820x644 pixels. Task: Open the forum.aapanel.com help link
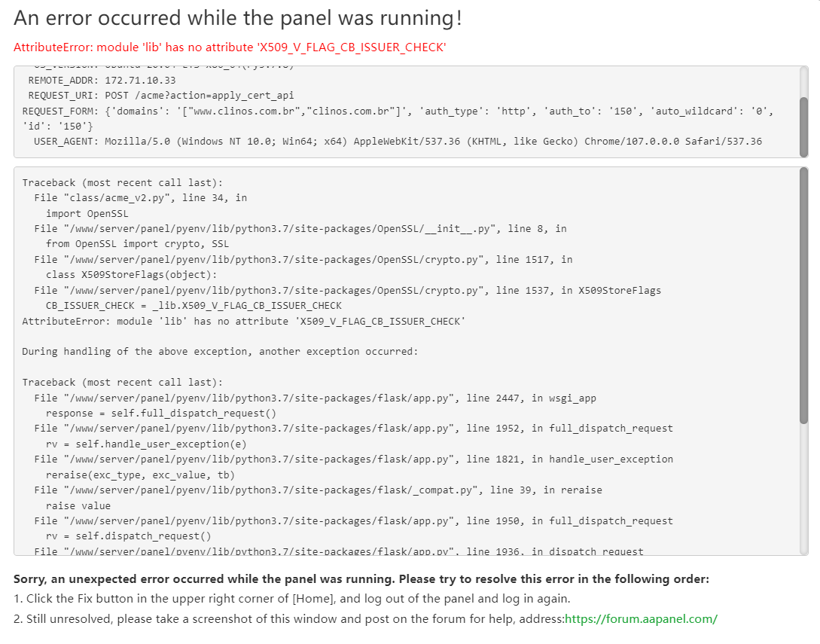click(x=641, y=618)
